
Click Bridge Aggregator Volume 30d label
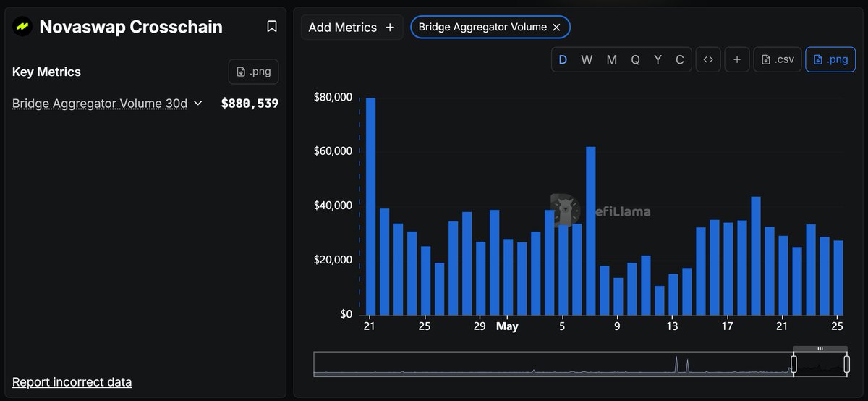click(100, 104)
